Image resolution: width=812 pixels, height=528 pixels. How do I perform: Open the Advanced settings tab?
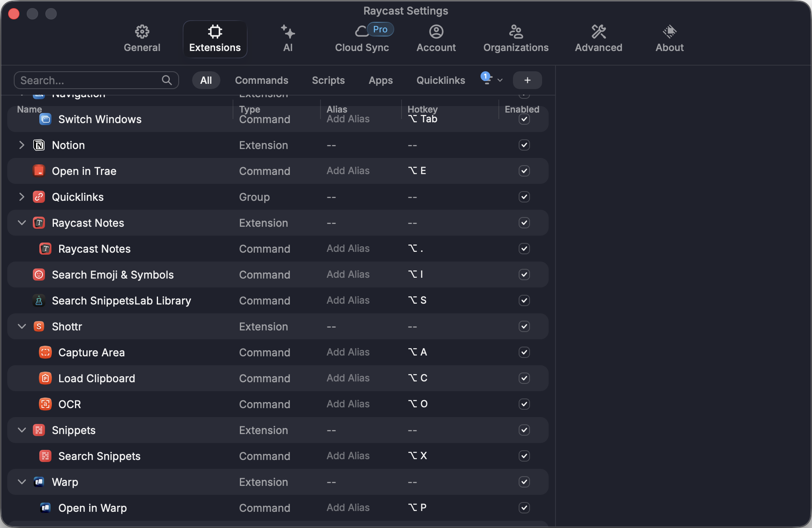point(598,39)
